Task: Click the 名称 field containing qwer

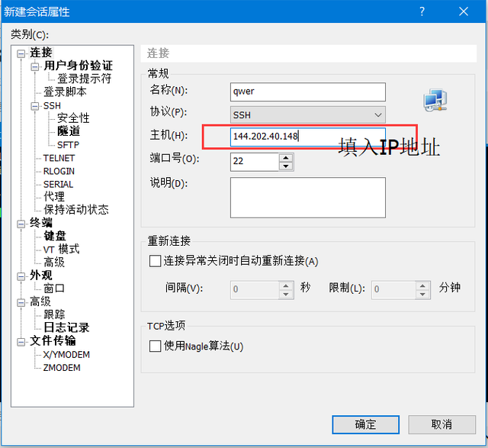Action: [x=308, y=92]
